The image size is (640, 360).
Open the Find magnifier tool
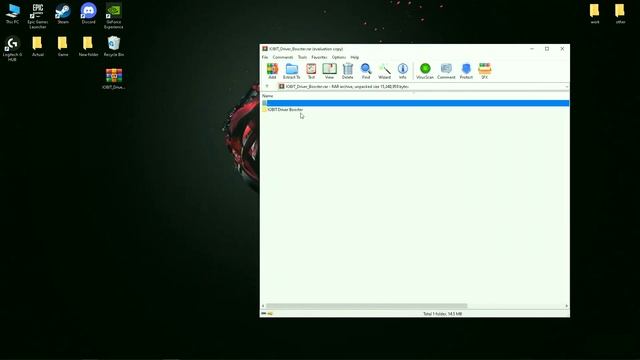[366, 71]
